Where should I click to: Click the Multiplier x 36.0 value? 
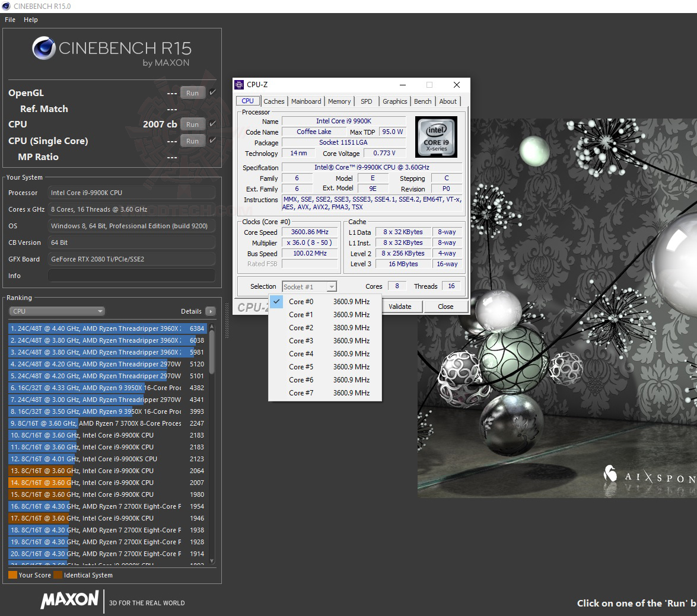pyautogui.click(x=310, y=242)
